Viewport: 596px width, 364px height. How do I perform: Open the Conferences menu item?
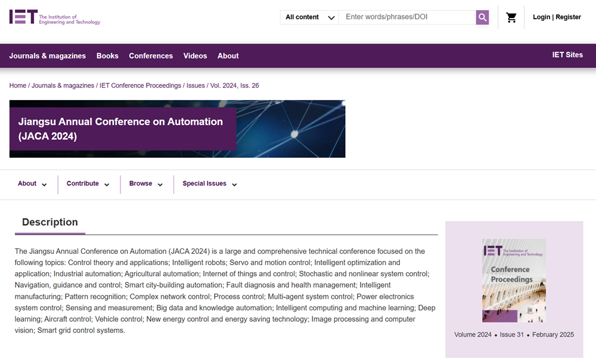click(151, 56)
